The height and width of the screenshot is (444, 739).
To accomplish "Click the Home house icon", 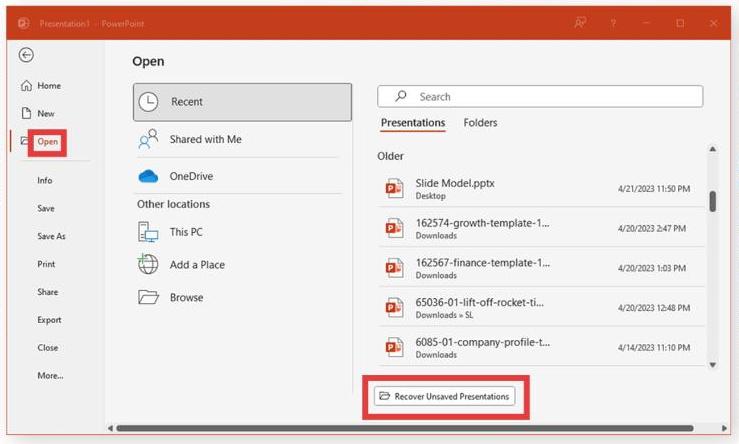I will [26, 86].
